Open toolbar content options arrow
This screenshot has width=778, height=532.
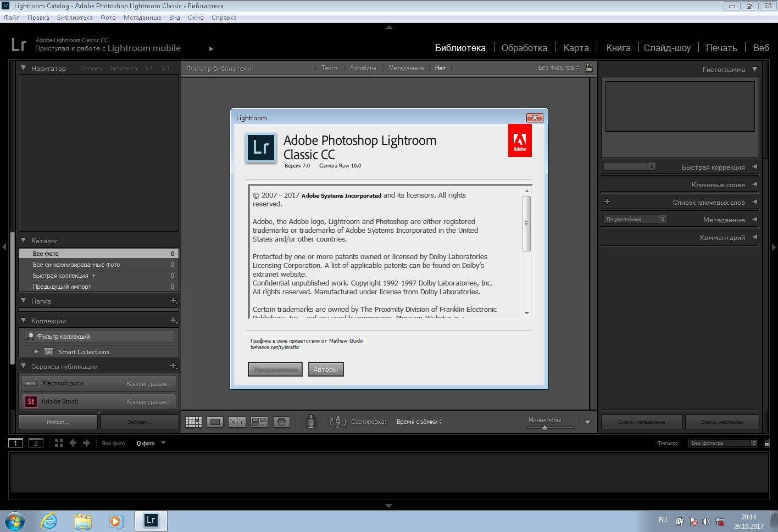tap(587, 422)
